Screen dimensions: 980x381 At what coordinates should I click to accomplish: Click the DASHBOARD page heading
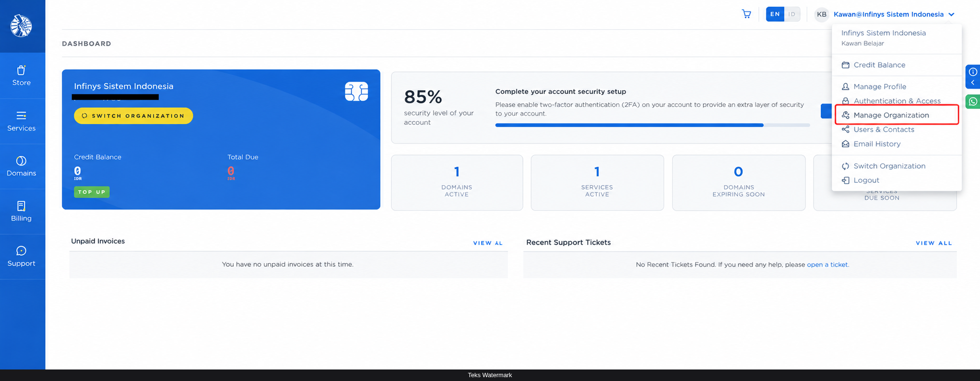click(86, 44)
